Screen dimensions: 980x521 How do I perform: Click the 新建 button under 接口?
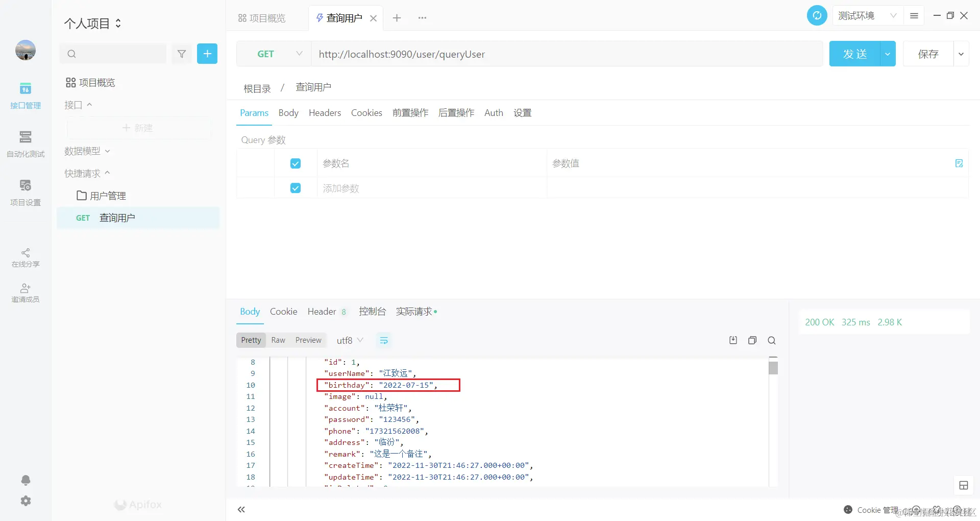coord(138,128)
